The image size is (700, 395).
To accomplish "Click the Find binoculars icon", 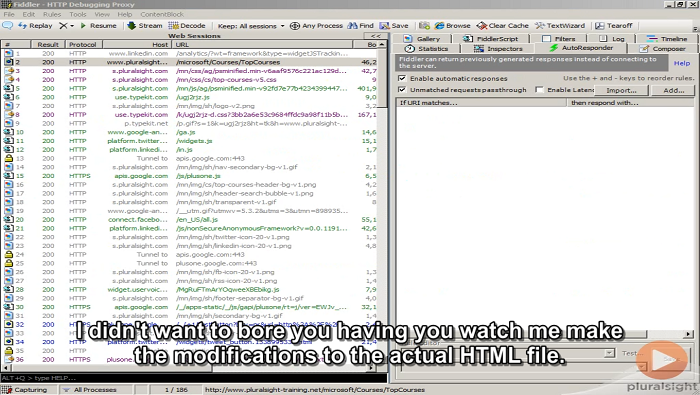I will 352,25.
